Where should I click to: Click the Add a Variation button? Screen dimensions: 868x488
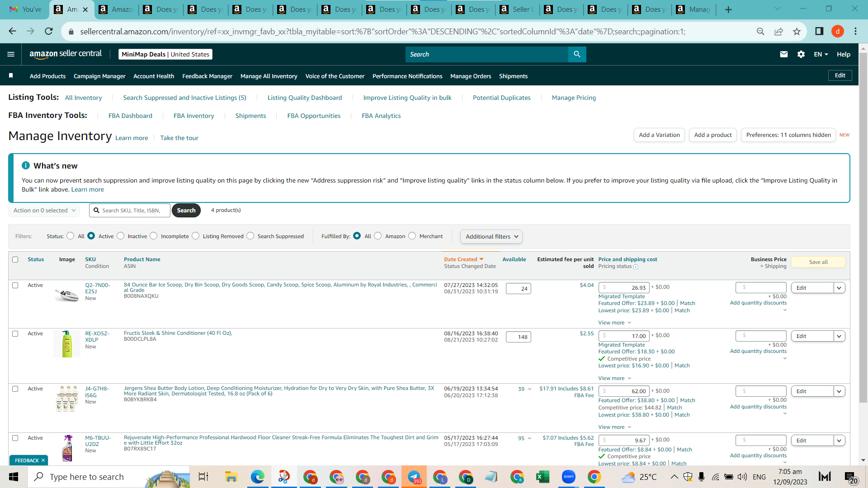[x=659, y=135]
